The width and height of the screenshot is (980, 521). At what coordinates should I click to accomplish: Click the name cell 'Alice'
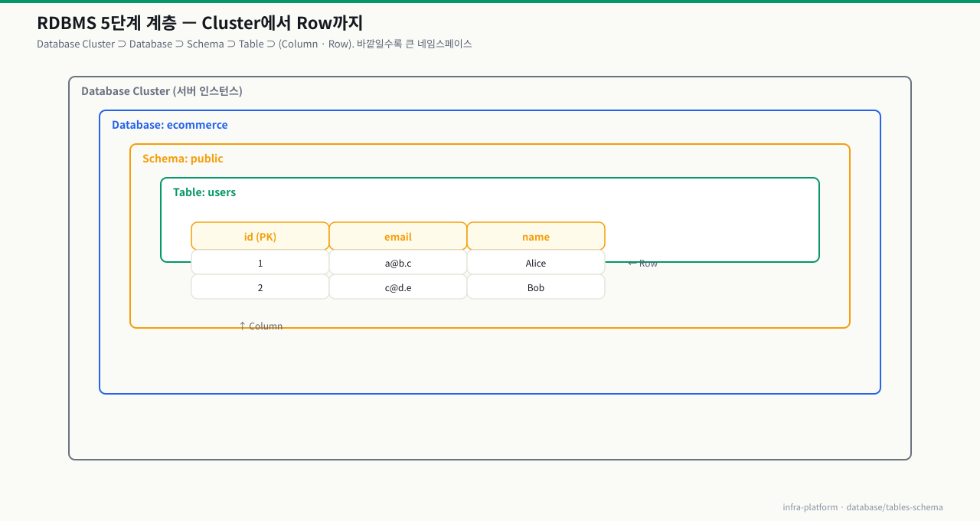536,262
